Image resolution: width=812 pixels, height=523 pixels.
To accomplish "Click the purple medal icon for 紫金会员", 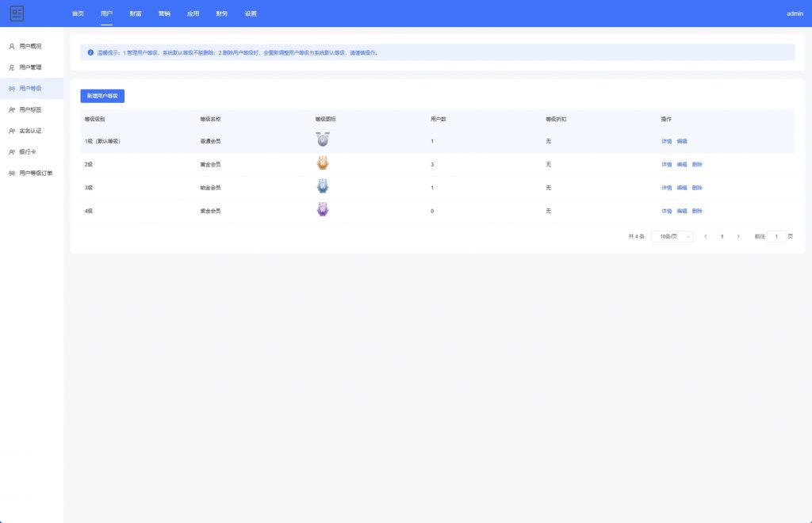I will tap(323, 210).
